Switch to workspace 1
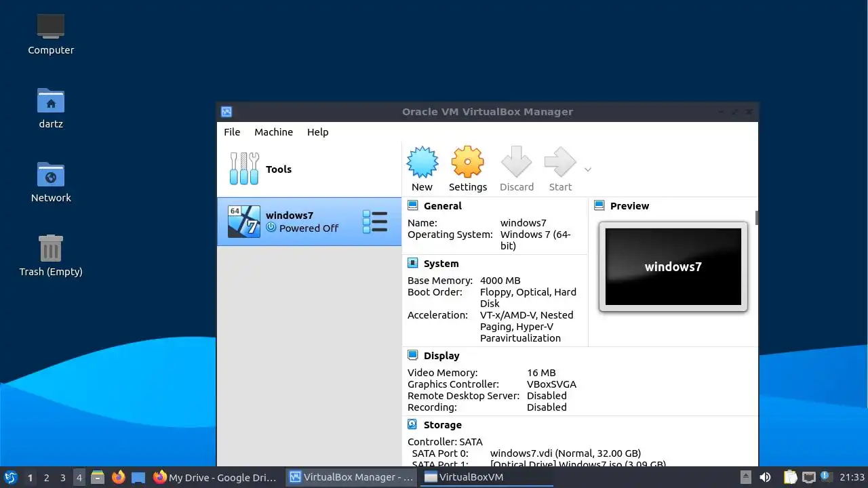The image size is (868, 488). 30,477
